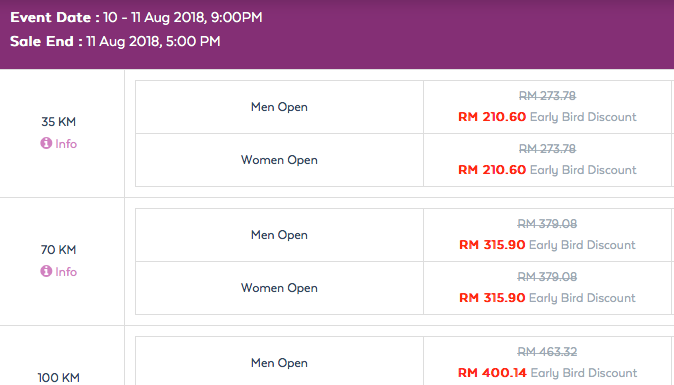Screen dimensions: 674x385
Task: Select the 100 KM Men Open category
Action: coord(279,363)
